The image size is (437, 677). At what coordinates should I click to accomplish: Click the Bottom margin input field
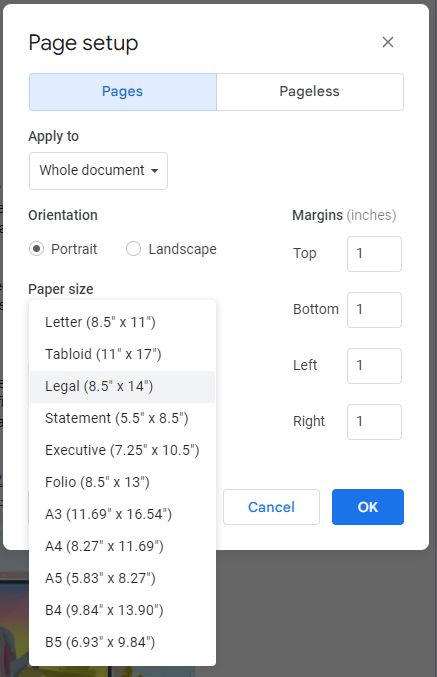374,310
